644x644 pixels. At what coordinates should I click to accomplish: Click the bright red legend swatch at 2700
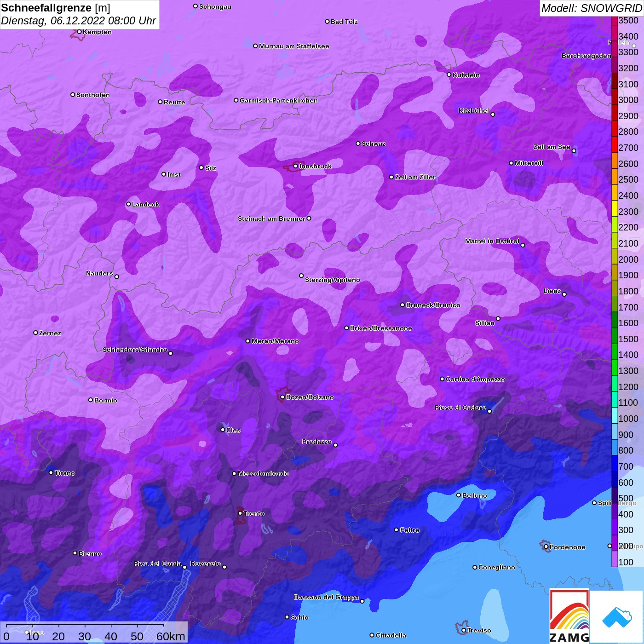click(x=615, y=144)
